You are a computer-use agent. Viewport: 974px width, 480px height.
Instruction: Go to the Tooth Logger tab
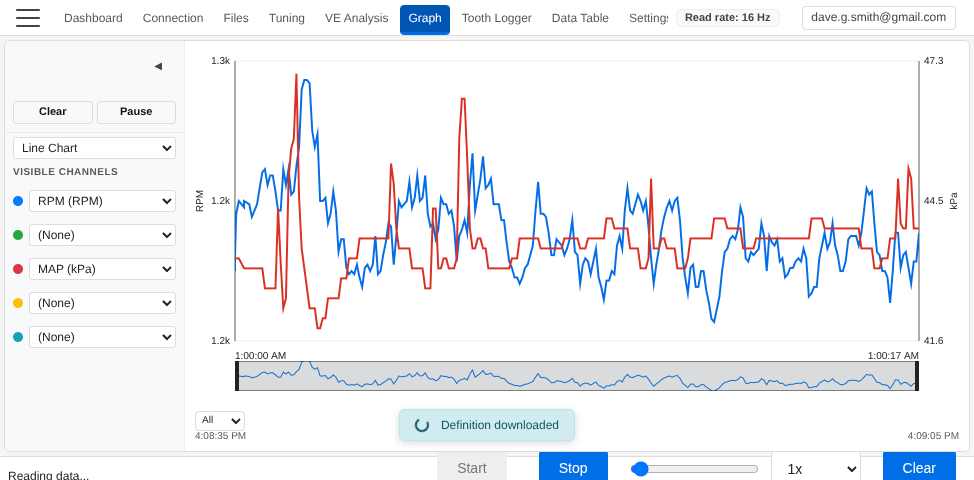[496, 18]
